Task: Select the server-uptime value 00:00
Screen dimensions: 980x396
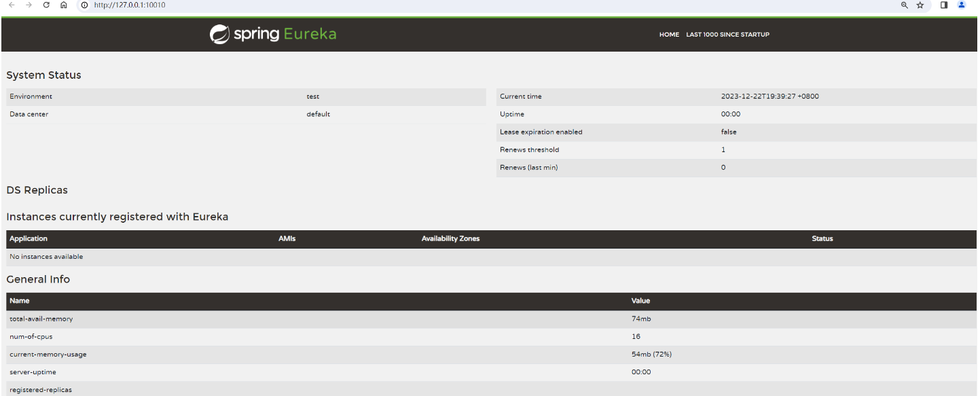Action: click(x=641, y=372)
